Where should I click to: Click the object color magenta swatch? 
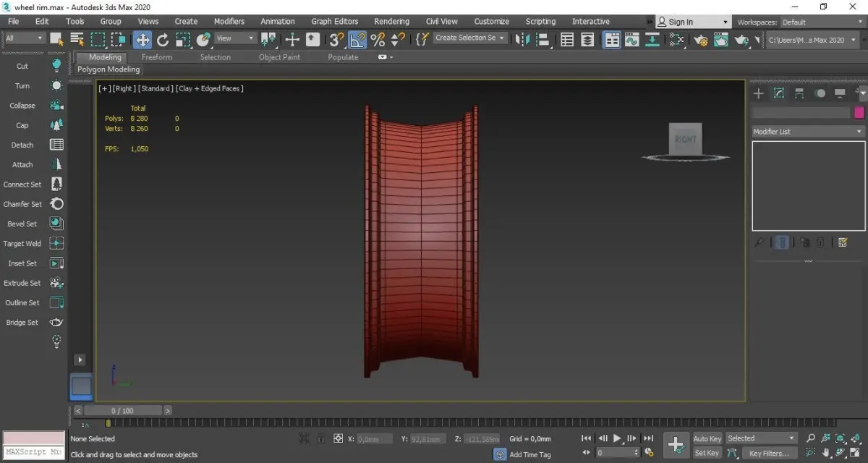point(859,112)
